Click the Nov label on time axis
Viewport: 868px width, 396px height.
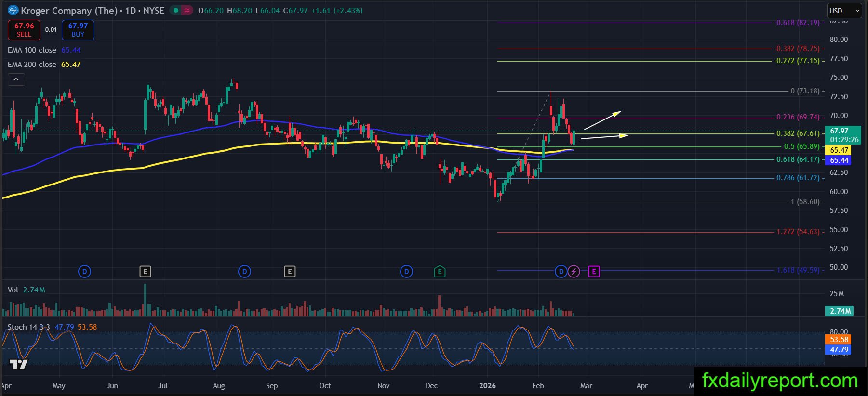point(383,386)
